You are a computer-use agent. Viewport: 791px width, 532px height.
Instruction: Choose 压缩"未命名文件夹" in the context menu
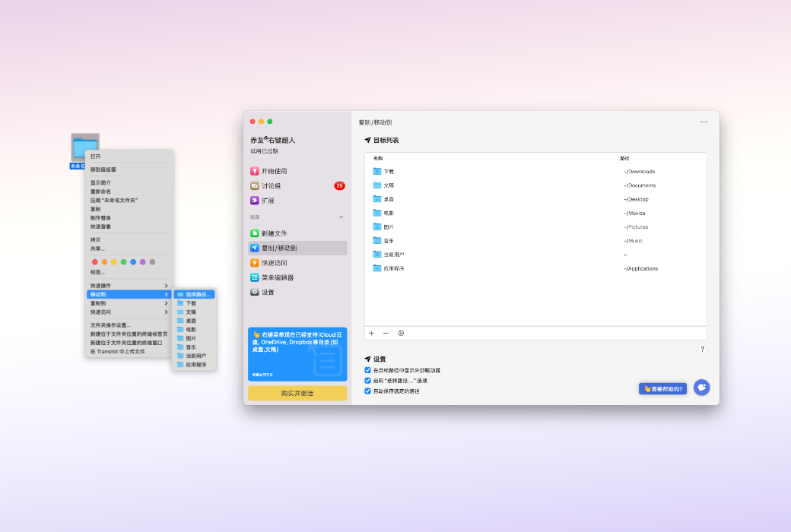(129, 200)
